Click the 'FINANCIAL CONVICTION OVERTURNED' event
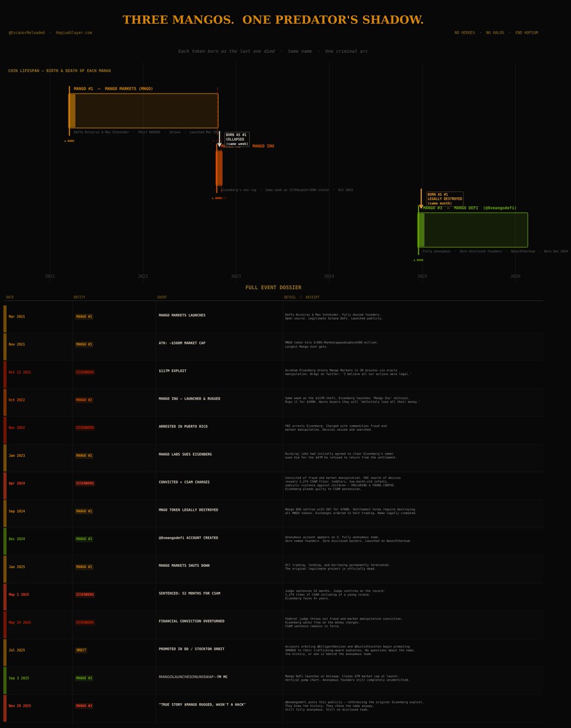Viewport: 571px width, 728px height. click(192, 622)
